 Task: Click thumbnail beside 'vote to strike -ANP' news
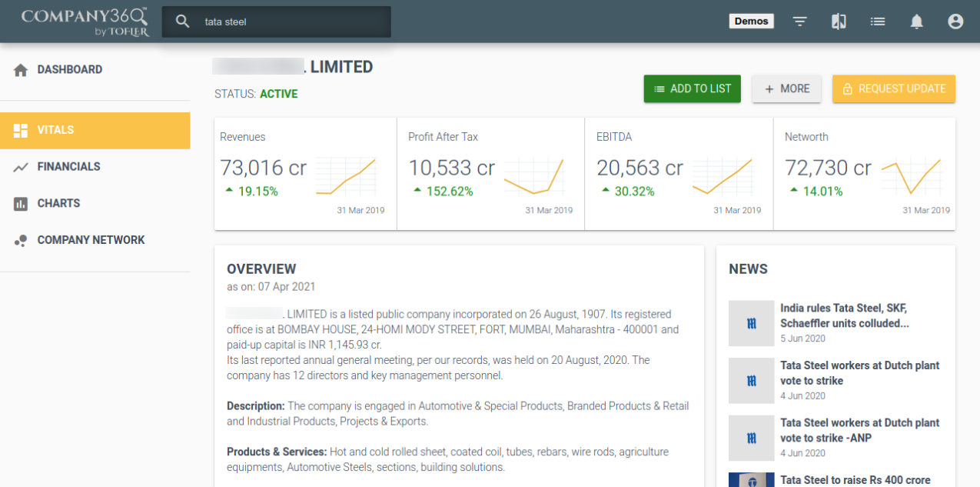[x=751, y=438]
